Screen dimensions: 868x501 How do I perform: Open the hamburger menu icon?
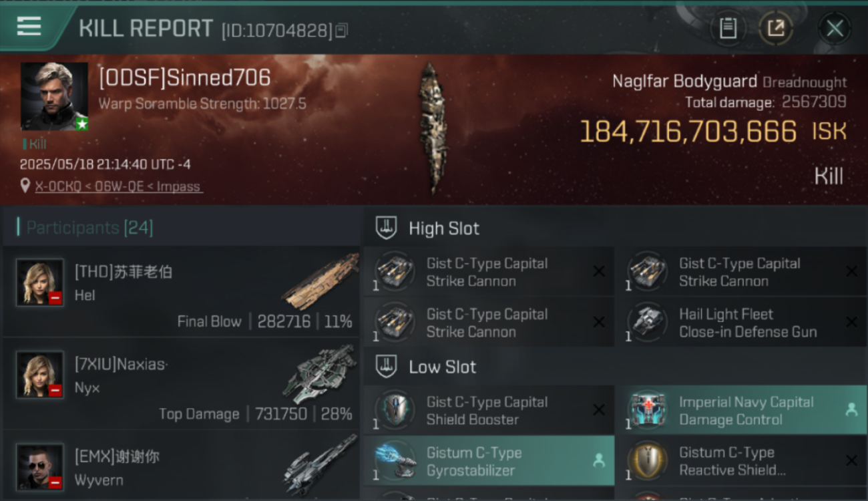pyautogui.click(x=29, y=27)
